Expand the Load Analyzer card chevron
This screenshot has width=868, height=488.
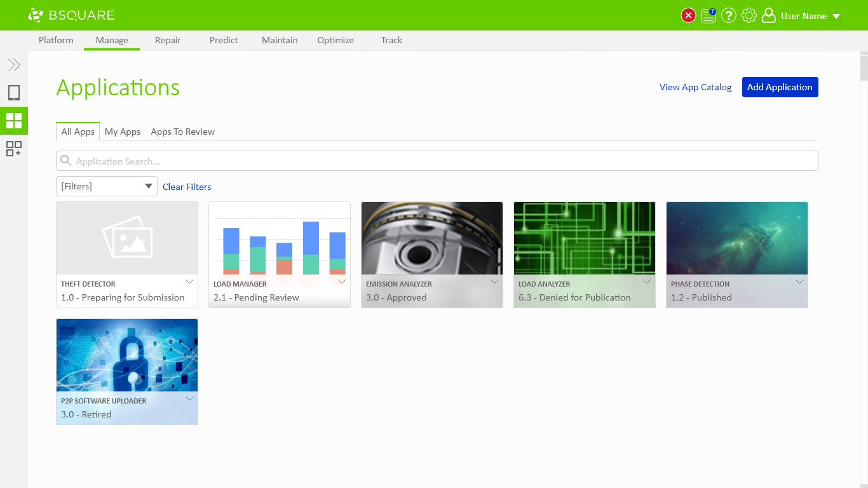647,281
